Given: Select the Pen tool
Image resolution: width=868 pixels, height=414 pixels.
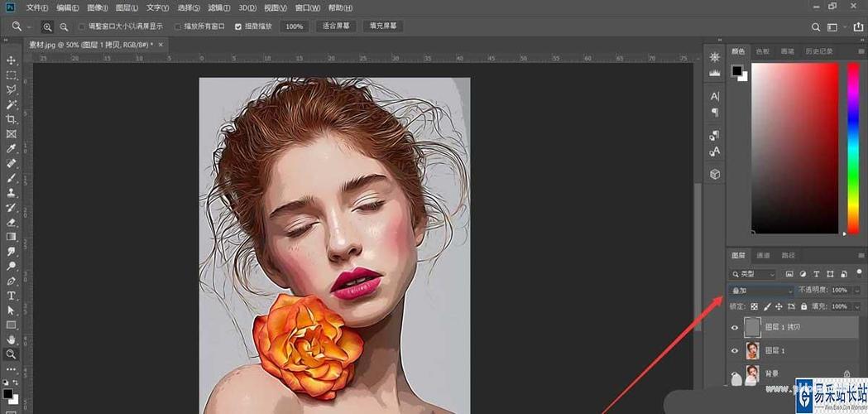Looking at the screenshot, I should click(x=11, y=281).
